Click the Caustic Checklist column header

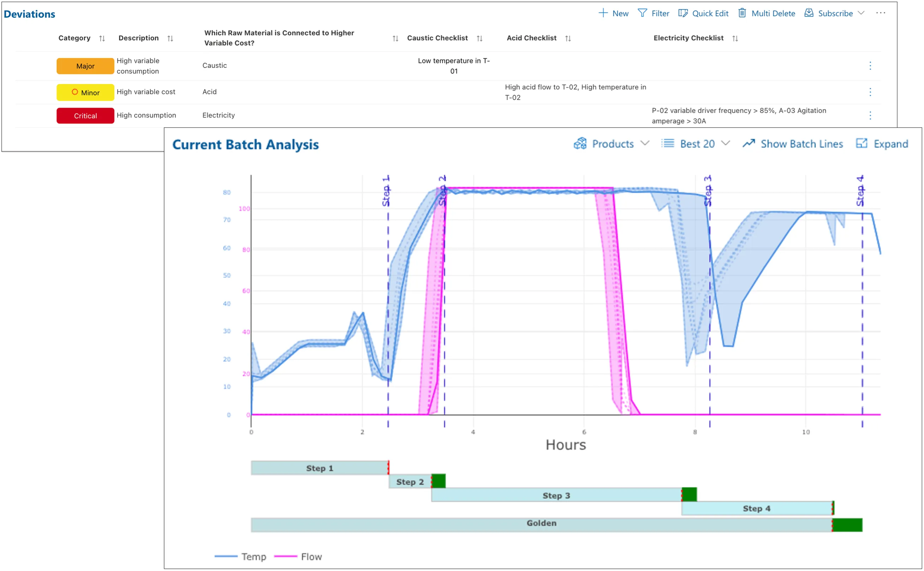tap(437, 38)
